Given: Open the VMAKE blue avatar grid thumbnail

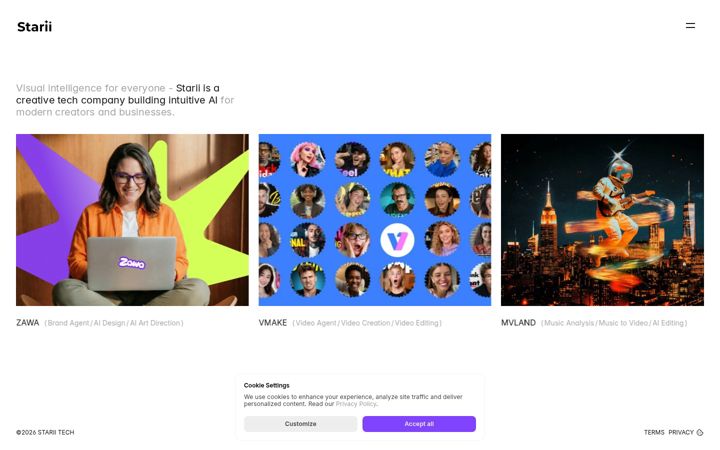Looking at the screenshot, I should (375, 220).
